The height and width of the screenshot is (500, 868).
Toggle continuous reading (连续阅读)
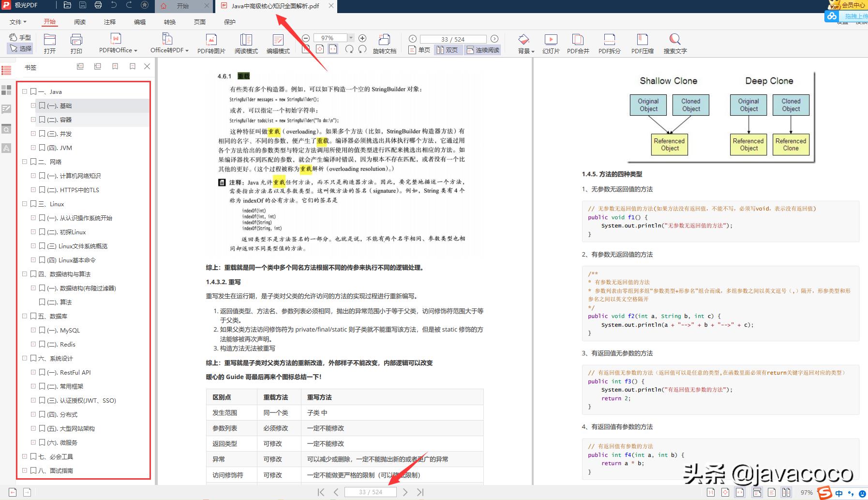pos(483,50)
